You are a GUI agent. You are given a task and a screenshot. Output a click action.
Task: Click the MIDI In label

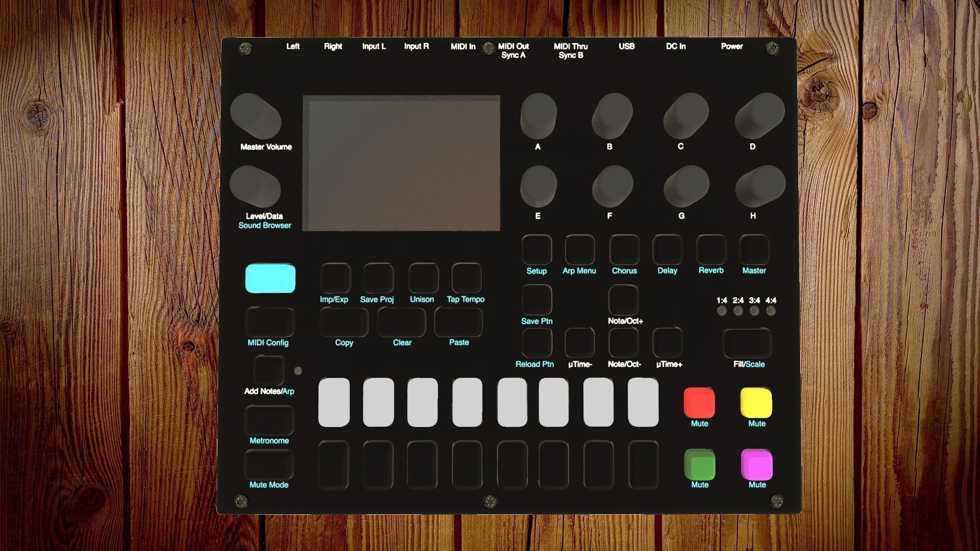point(463,46)
